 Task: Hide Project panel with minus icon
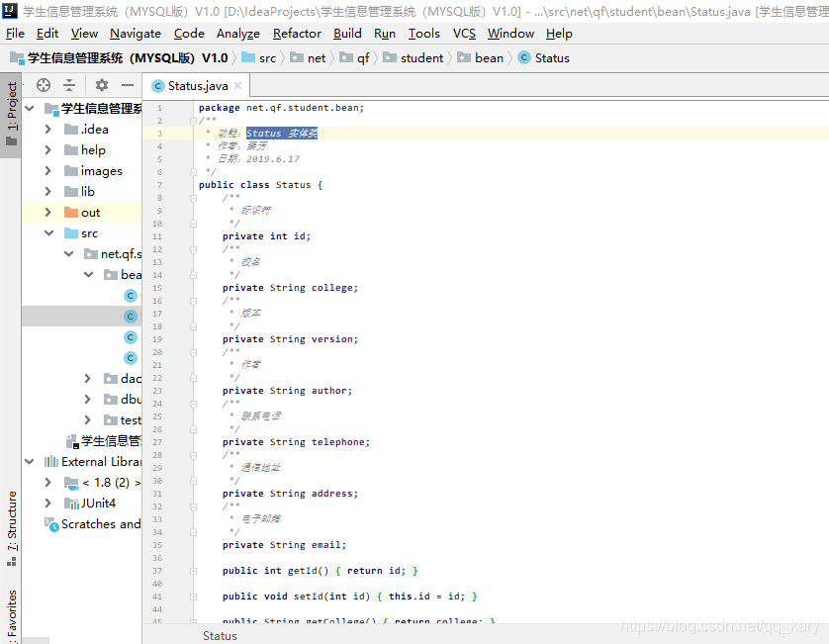pyautogui.click(x=128, y=85)
